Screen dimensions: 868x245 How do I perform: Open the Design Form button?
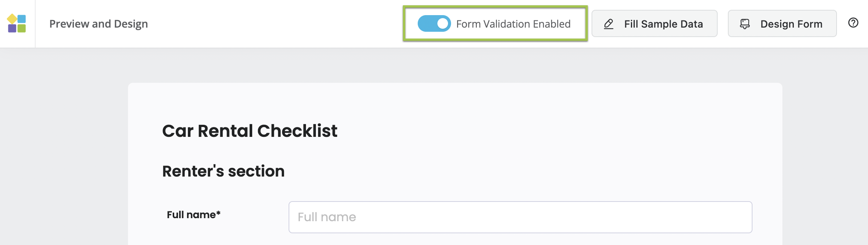[782, 23]
